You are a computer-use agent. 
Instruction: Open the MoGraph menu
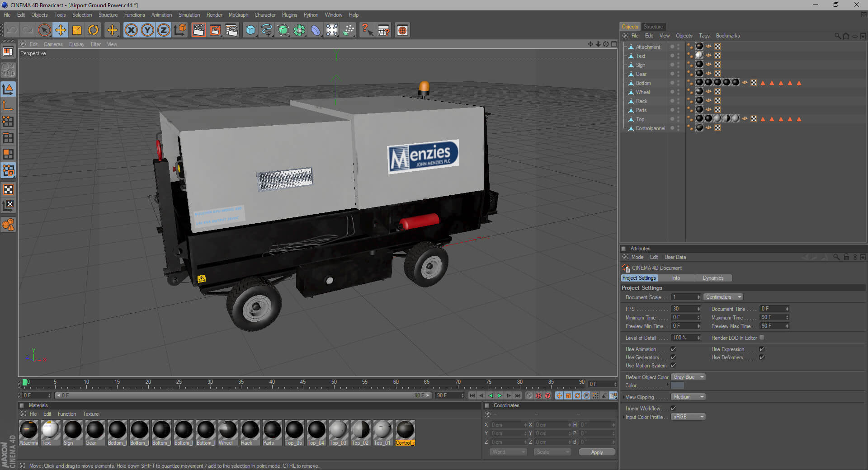coord(238,15)
